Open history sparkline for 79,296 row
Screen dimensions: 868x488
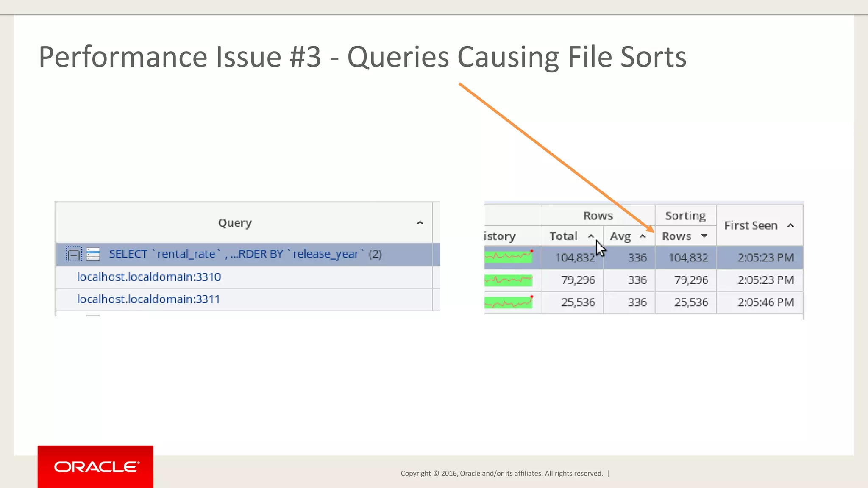coord(509,280)
